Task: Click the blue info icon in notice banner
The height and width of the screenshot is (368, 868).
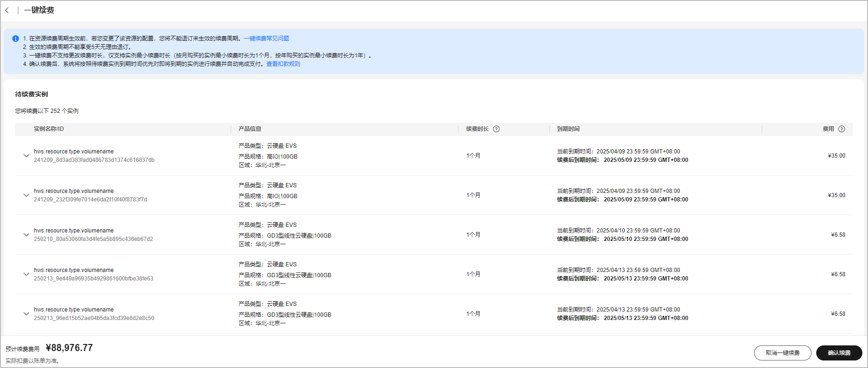Action: [16, 39]
